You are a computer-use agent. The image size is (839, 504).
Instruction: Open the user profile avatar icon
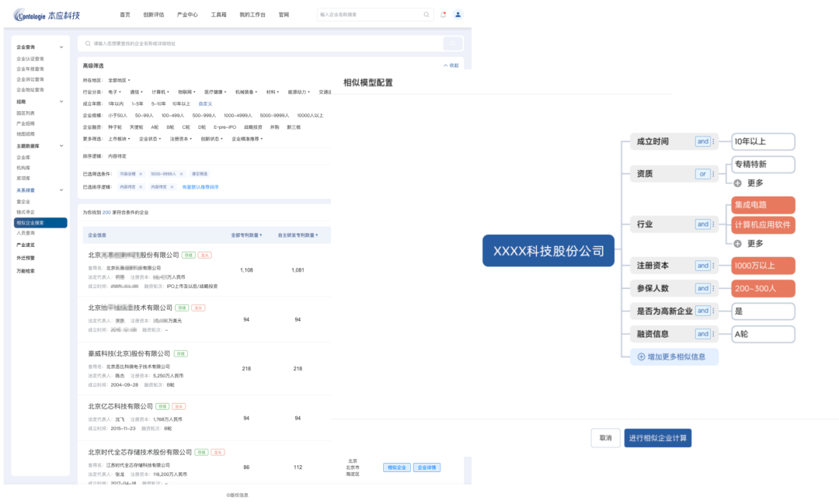click(458, 15)
